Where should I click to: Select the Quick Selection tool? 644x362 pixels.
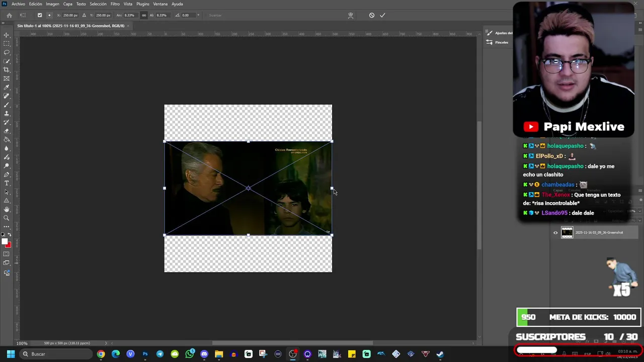[7, 61]
